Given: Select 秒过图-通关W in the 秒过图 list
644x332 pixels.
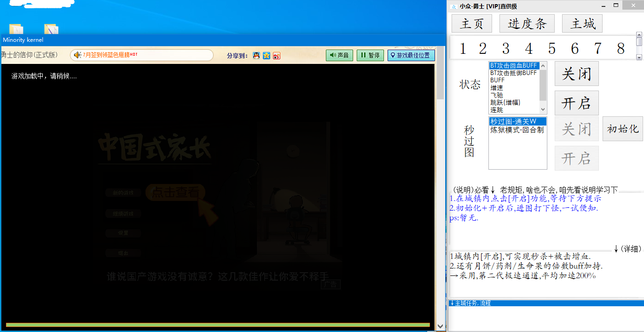Looking at the screenshot, I should [518, 121].
